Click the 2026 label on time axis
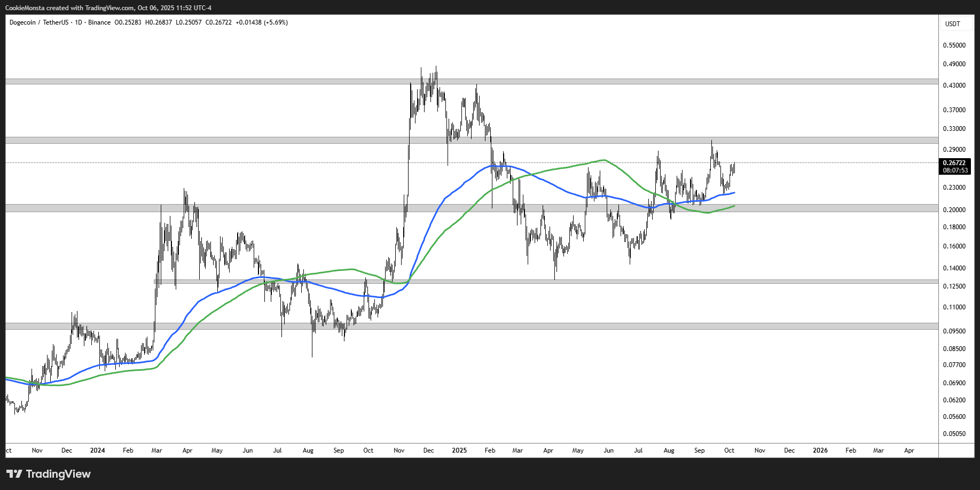Viewport: 980px width, 490px height. coord(820,450)
